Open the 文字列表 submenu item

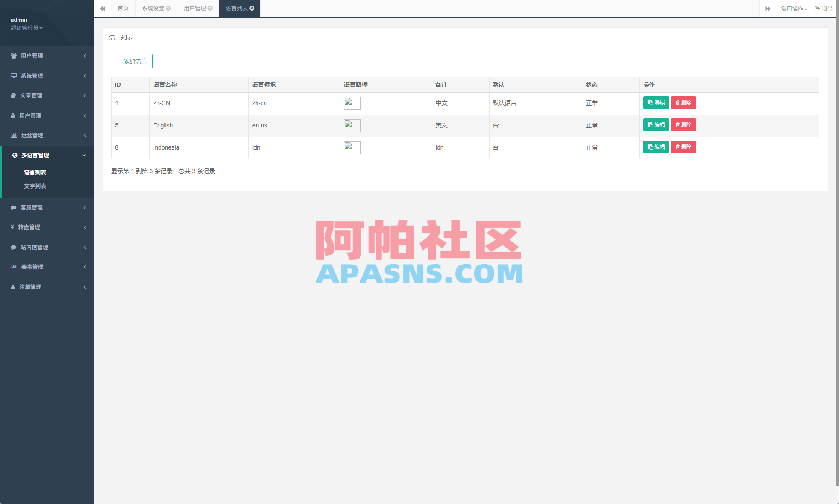click(x=35, y=186)
